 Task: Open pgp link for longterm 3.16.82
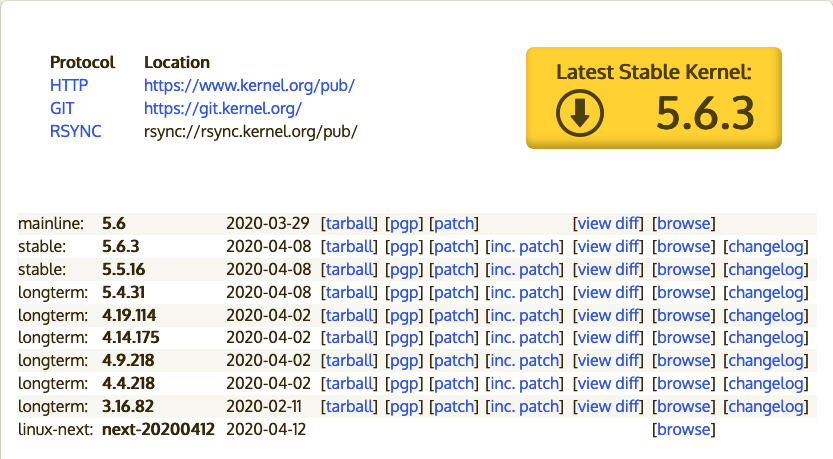404,406
